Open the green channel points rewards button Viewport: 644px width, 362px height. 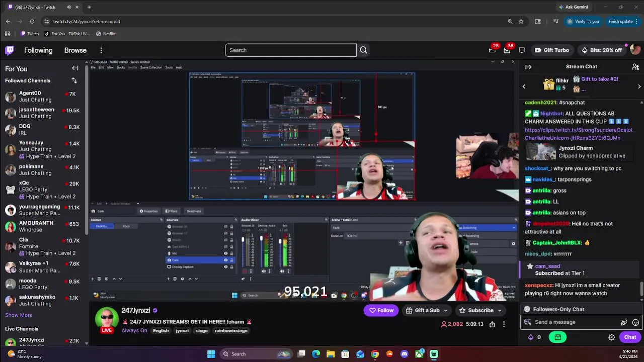click(x=558, y=337)
